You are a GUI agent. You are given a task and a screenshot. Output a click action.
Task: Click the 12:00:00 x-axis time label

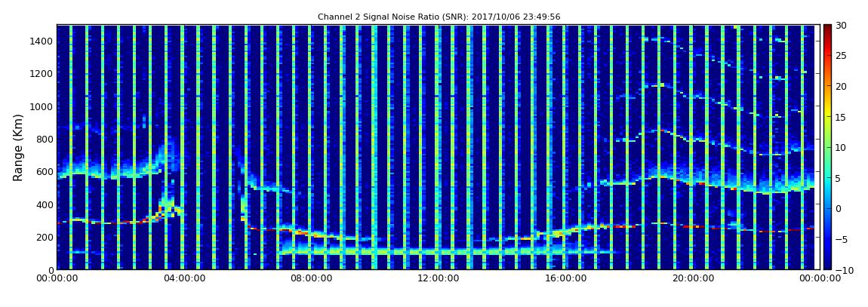[439, 279]
